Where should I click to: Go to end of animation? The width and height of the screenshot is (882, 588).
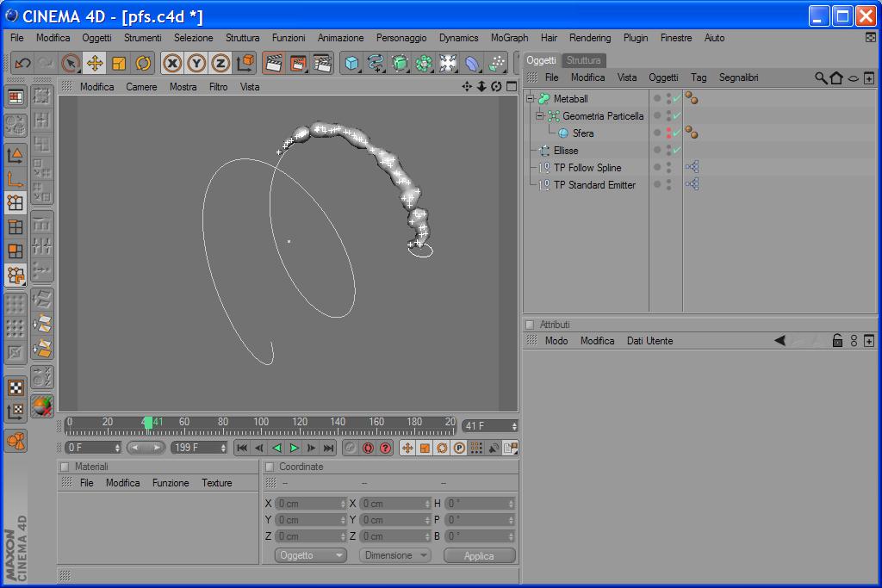[328, 448]
